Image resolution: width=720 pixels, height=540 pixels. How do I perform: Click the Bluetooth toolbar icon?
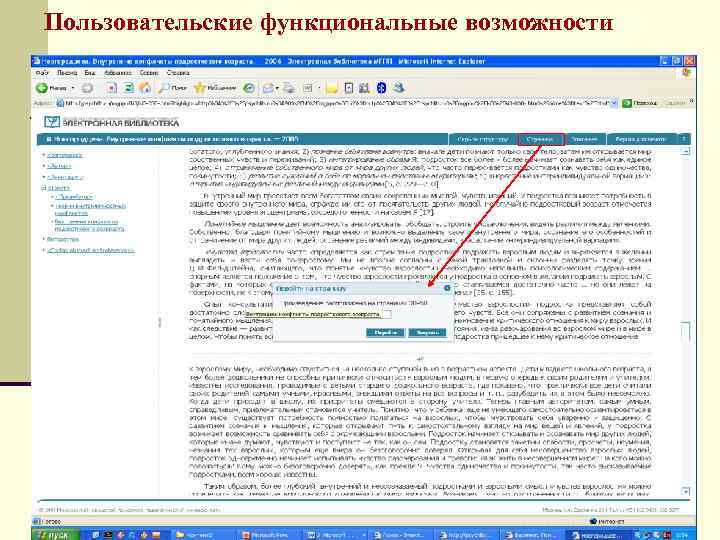coord(381,88)
